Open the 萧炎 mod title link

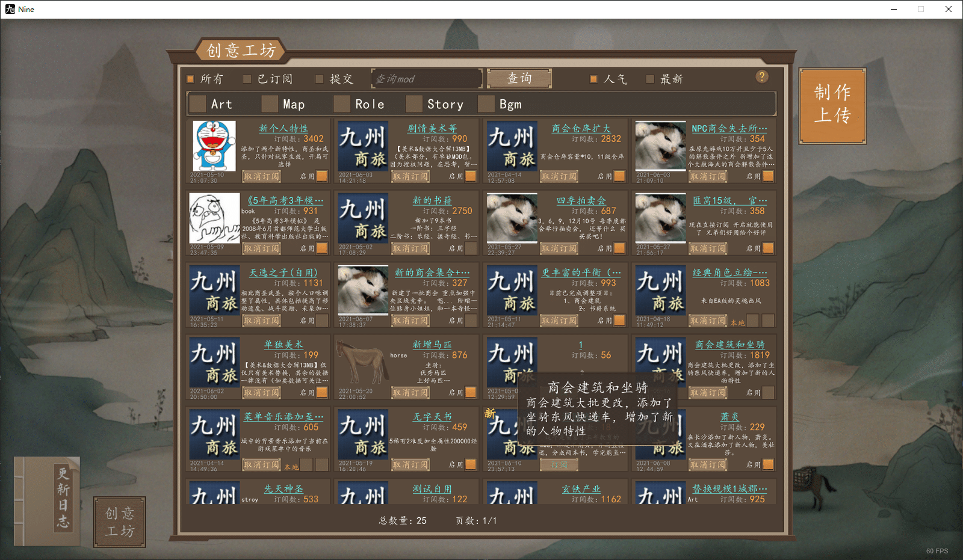point(729,417)
